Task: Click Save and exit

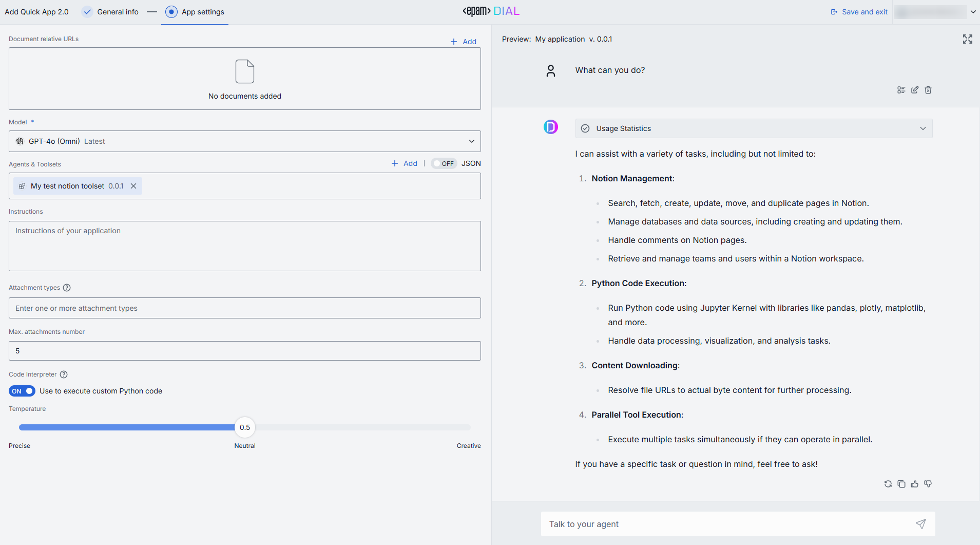Action: [859, 12]
